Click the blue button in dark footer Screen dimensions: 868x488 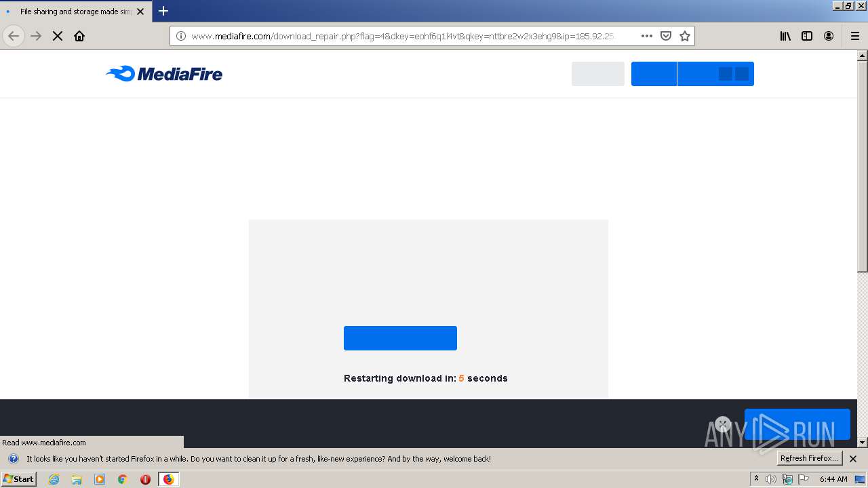tap(797, 424)
